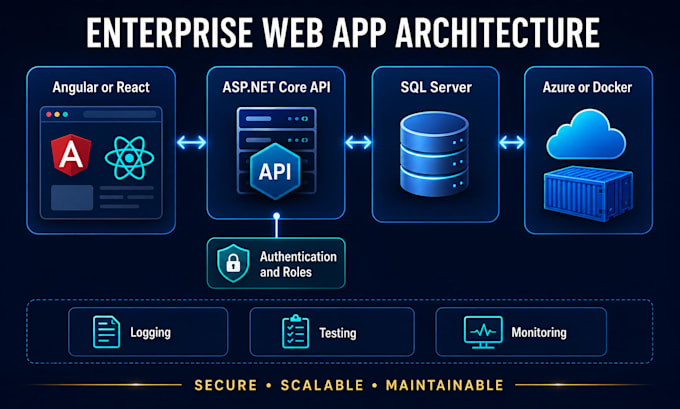
Task: Click the green dot in the browser mockup
Action: pos(65,115)
